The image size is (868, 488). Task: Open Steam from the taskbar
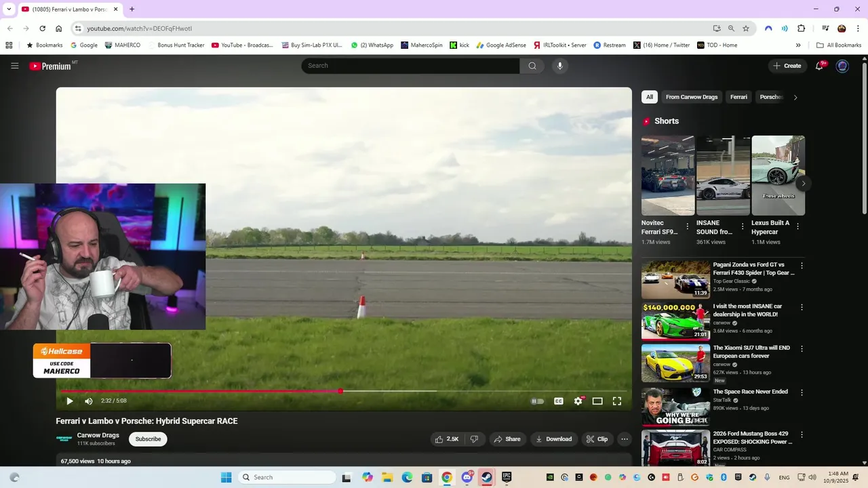click(x=487, y=477)
